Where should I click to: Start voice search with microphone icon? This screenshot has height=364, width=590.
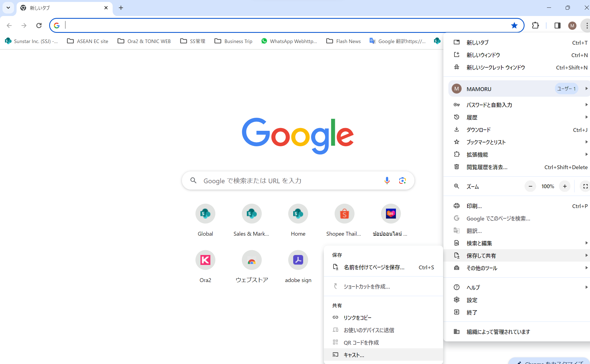pos(387,180)
